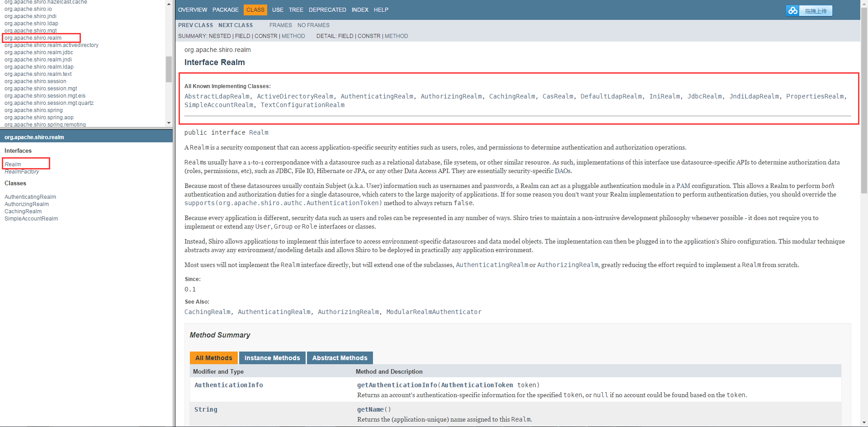Select org.apache.shiro.jndi package
Screen dimensions: 868x427
pyautogui.click(x=30, y=16)
